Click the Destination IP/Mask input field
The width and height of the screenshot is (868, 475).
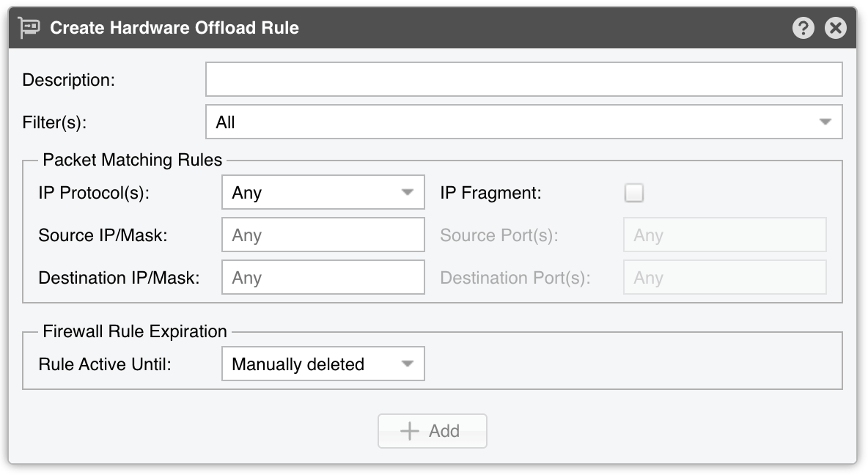(323, 277)
